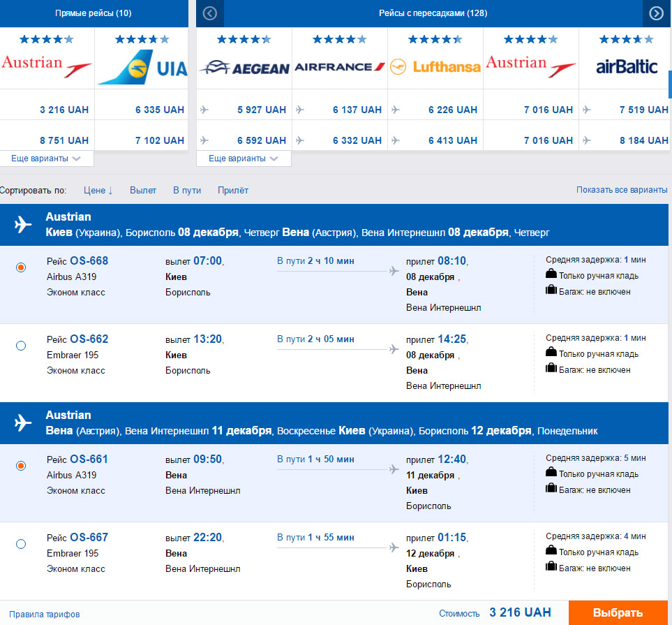This screenshot has width=672, height=625.
Task: Select the UIA airline logo
Action: (142, 67)
